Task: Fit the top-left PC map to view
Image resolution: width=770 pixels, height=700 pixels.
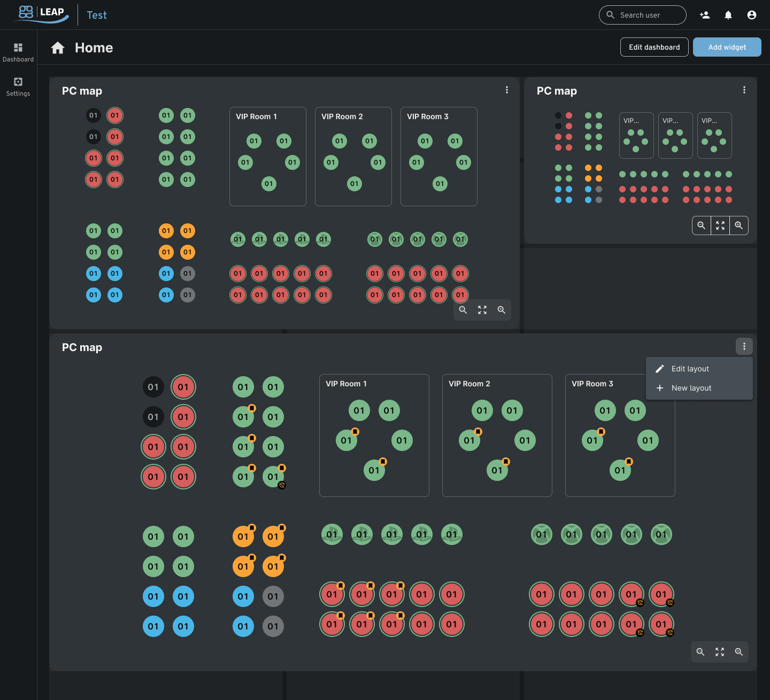Action: (482, 310)
